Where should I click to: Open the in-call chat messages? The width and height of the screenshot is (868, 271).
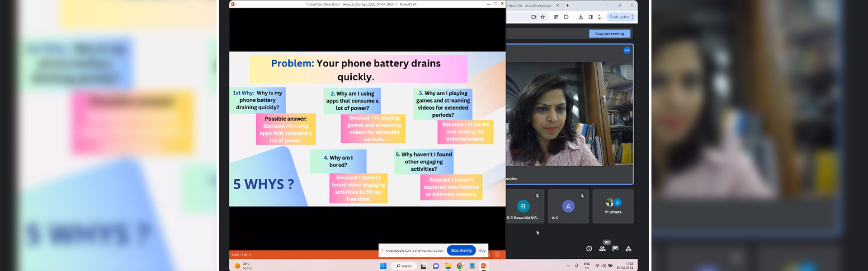(x=615, y=248)
